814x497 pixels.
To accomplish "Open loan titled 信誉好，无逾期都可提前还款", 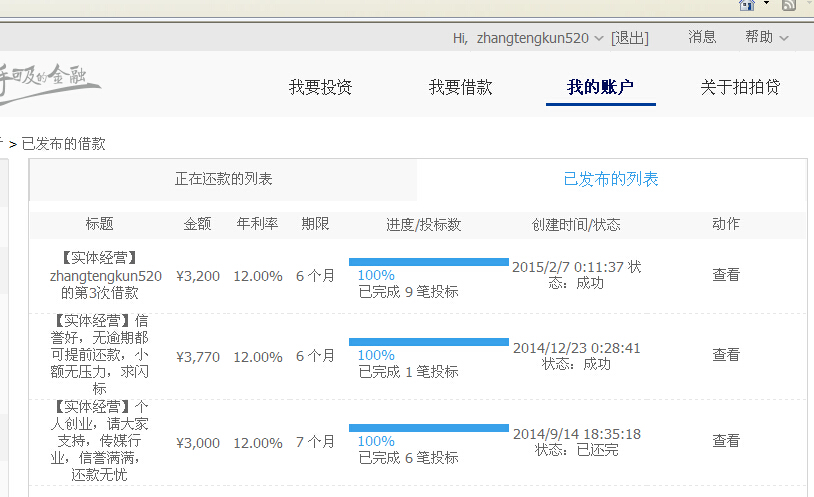I will (x=100, y=354).
